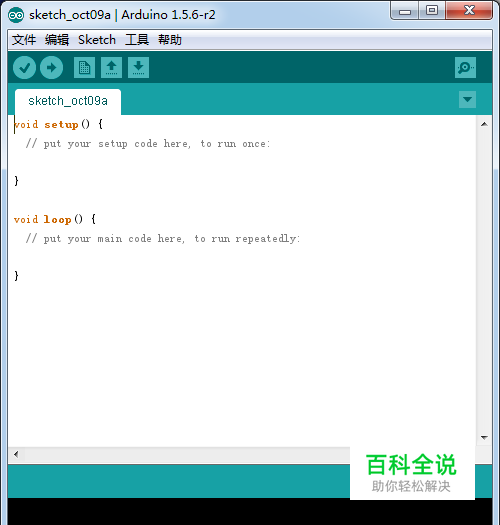Open a sketch with the Open icon
This screenshot has height=525, width=500.
click(112, 68)
